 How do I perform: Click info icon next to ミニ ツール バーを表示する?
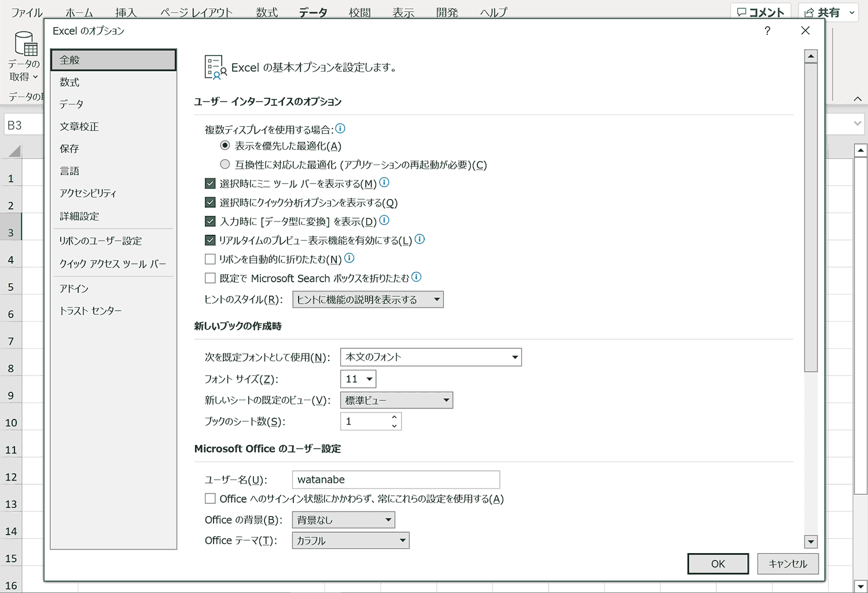coord(384,182)
